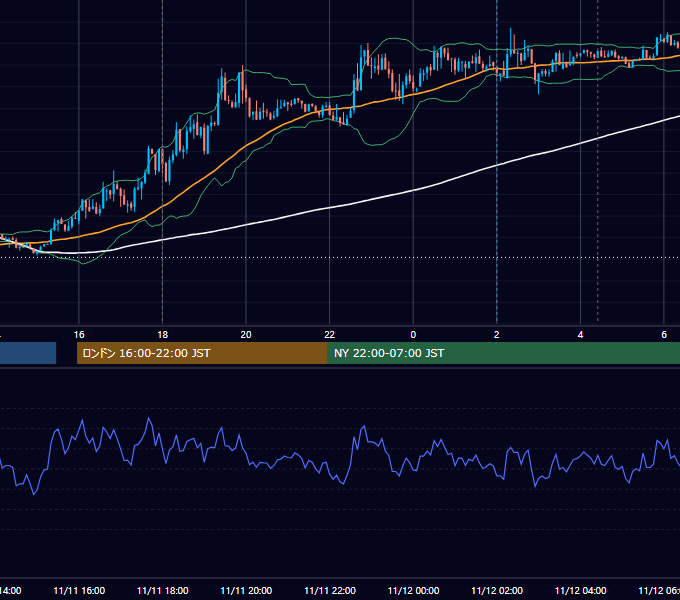Click the 11/11 18:00 date label
Screen dimensions: 680x600
(163, 590)
